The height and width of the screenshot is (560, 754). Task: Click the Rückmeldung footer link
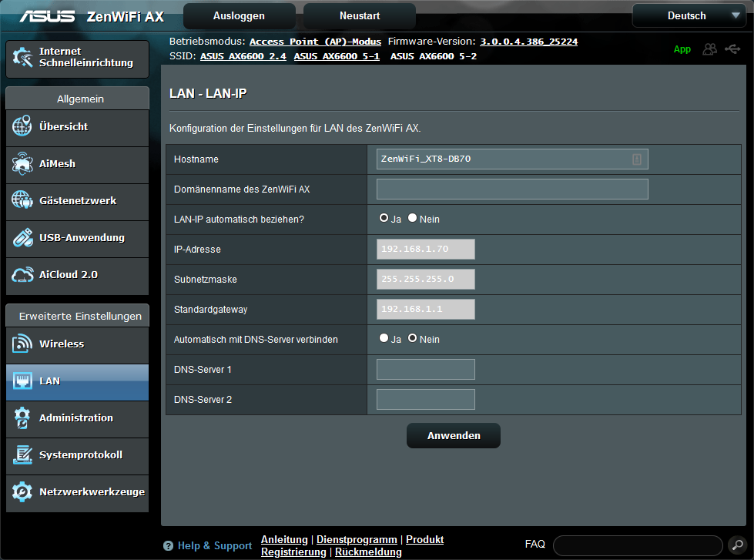[368, 552]
